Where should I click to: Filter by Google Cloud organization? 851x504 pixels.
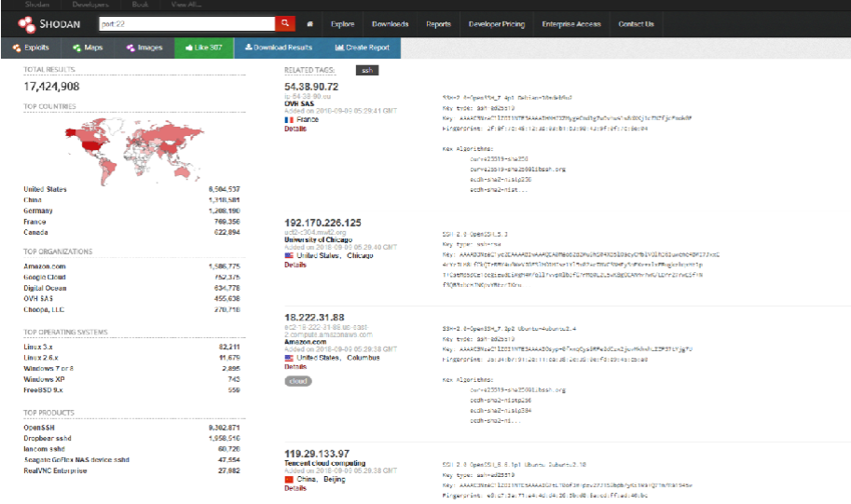point(45,278)
